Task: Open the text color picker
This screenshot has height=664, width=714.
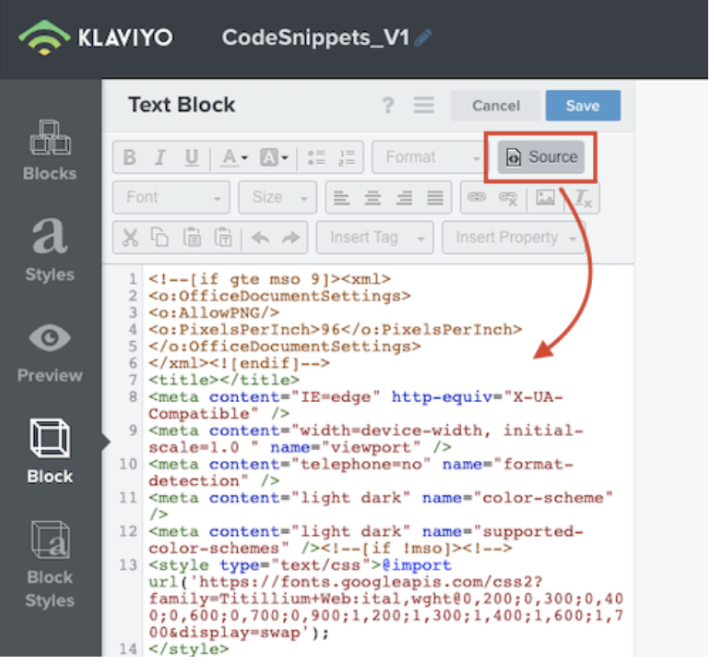Action: coord(234,158)
